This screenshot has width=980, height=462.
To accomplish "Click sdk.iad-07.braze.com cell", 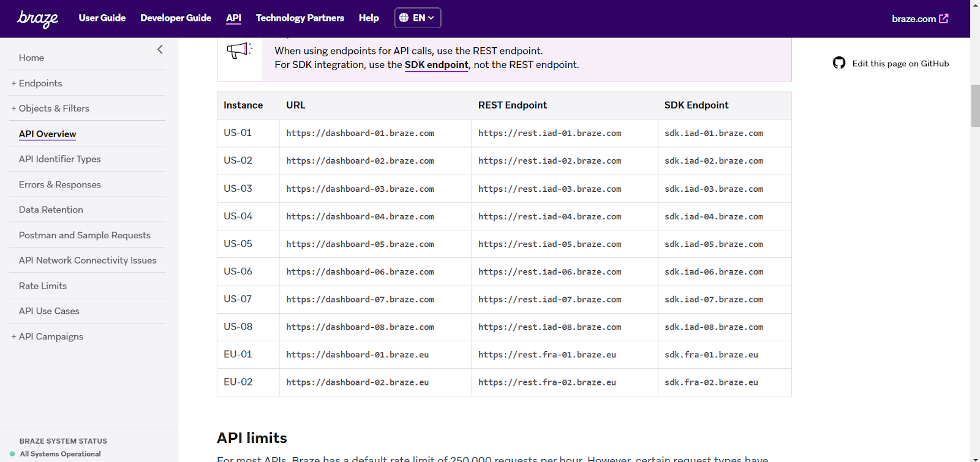I will (x=725, y=300).
